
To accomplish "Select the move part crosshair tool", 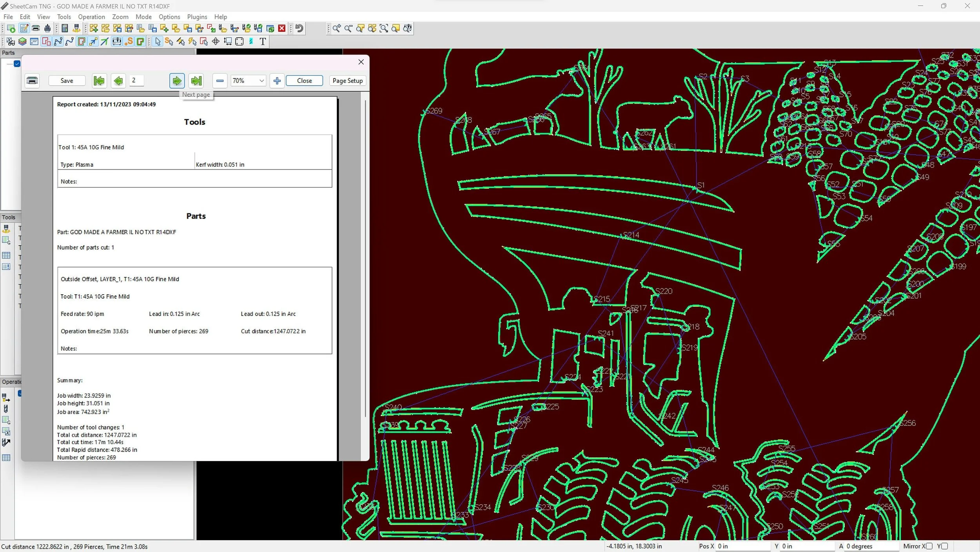I will [x=216, y=42].
